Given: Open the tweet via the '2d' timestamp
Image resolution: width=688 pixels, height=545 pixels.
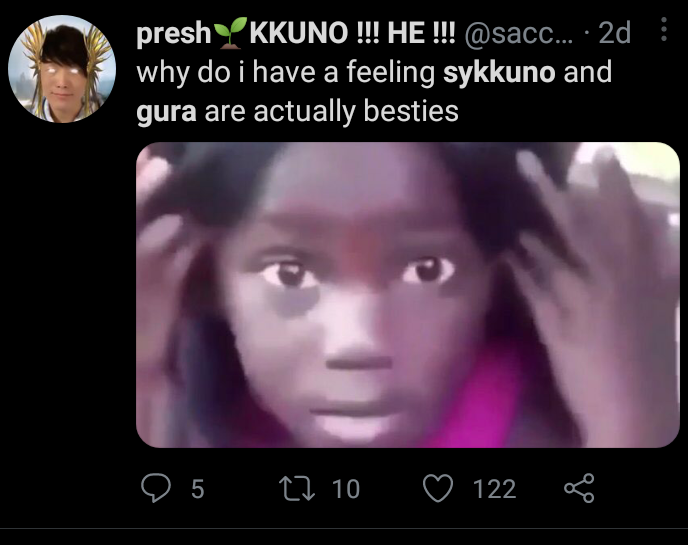Looking at the screenshot, I should 614,33.
